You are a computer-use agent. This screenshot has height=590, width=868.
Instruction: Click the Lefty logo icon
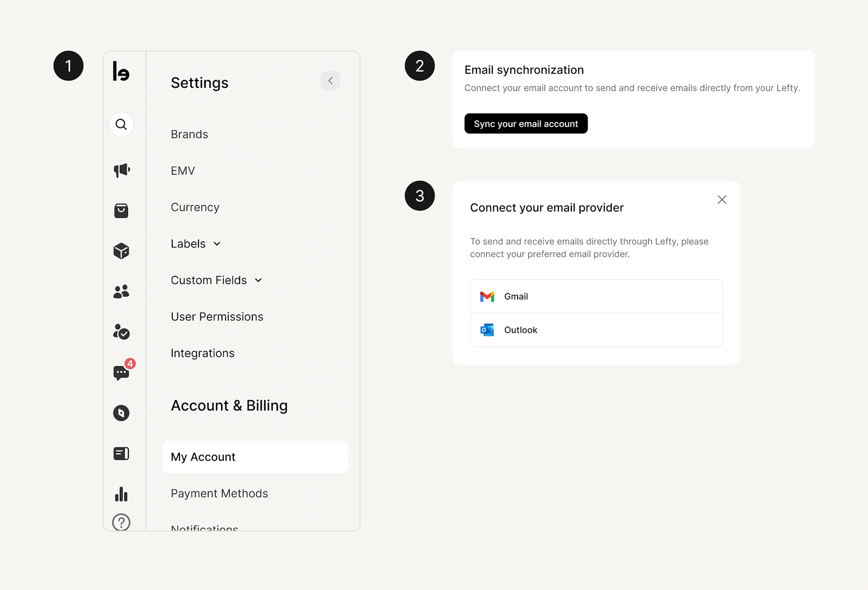pyautogui.click(x=121, y=71)
